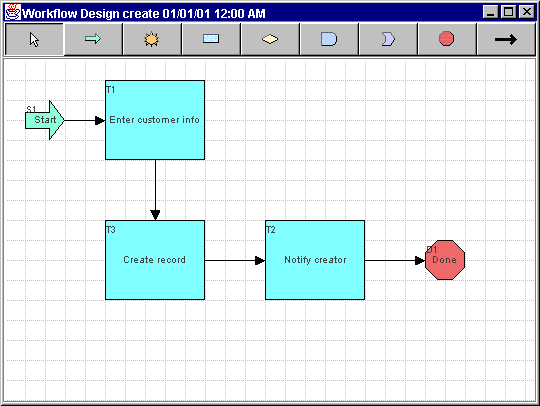Viewport: 540px width, 406px height.
Task: Pick the chevron-shaped split tool
Action: click(x=388, y=39)
